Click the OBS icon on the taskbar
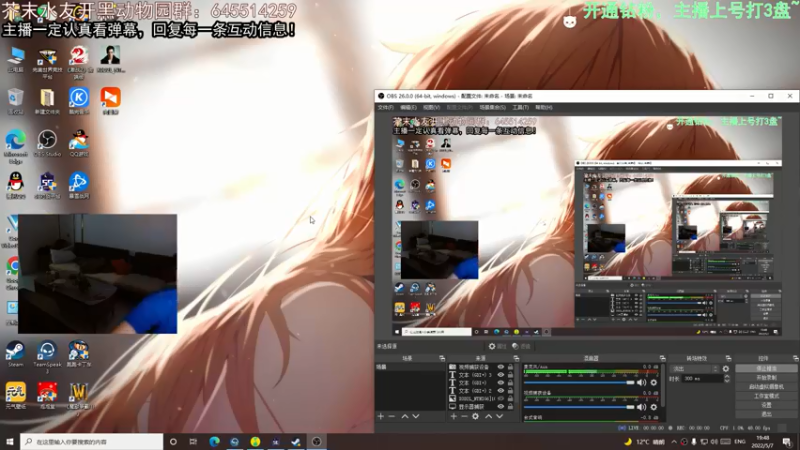Screen dimensions: 800x450 [x=316, y=442]
